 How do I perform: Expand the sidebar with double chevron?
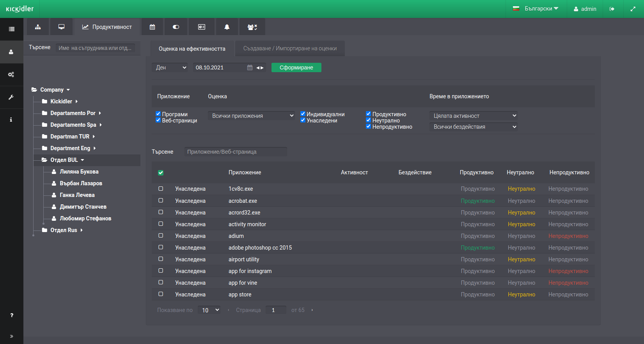coord(12,336)
